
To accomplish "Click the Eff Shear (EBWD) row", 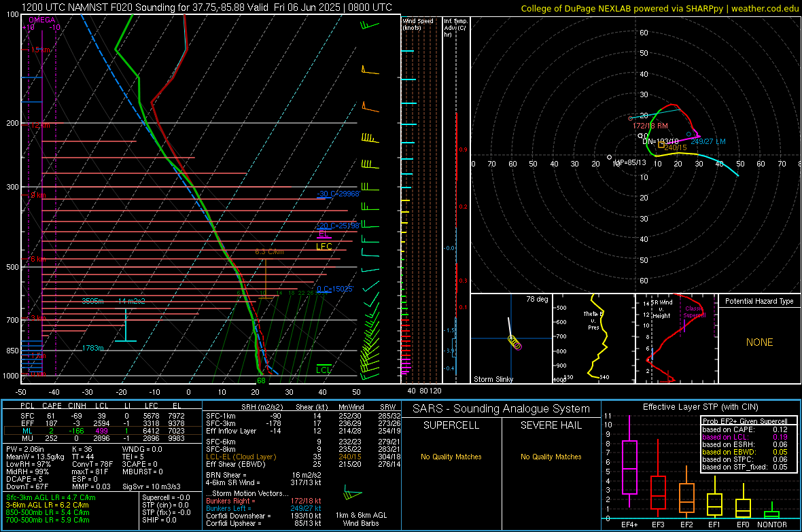I will (302, 465).
